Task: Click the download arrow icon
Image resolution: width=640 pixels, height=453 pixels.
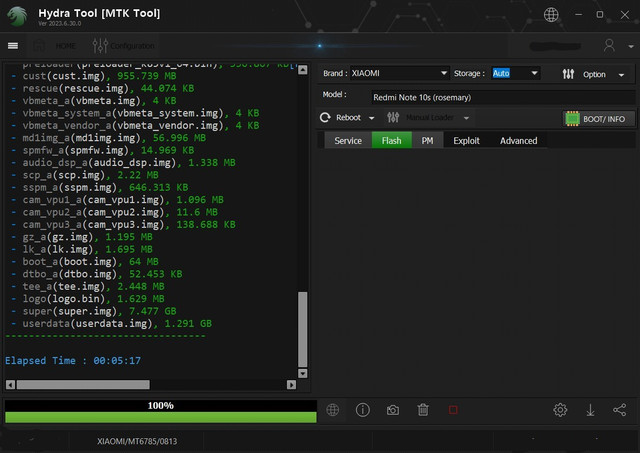Action: (x=590, y=410)
